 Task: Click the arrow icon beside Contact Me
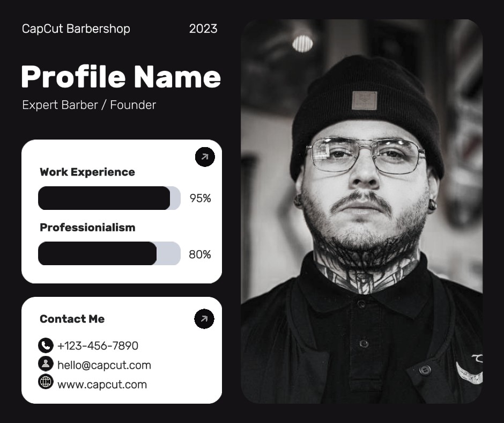pos(204,319)
